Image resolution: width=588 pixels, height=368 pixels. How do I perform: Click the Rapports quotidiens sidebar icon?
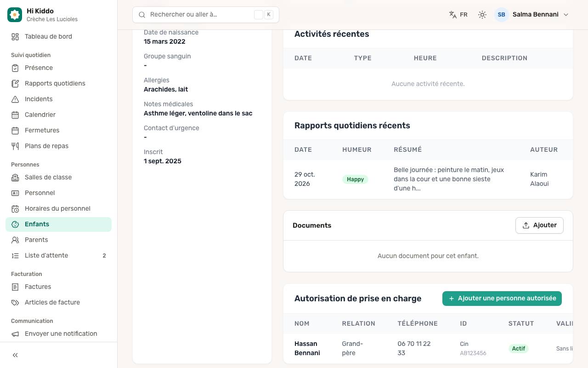(x=15, y=84)
